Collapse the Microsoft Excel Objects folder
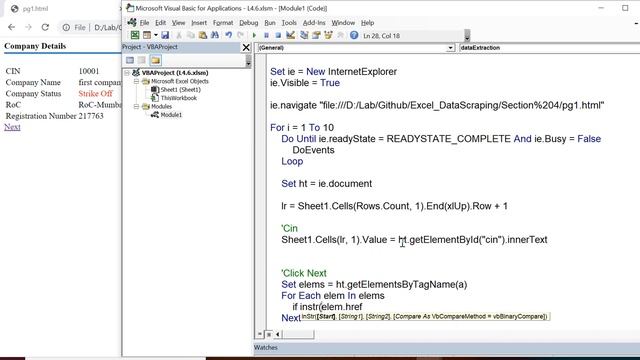Viewport: 640px width, 360px height. [136, 81]
